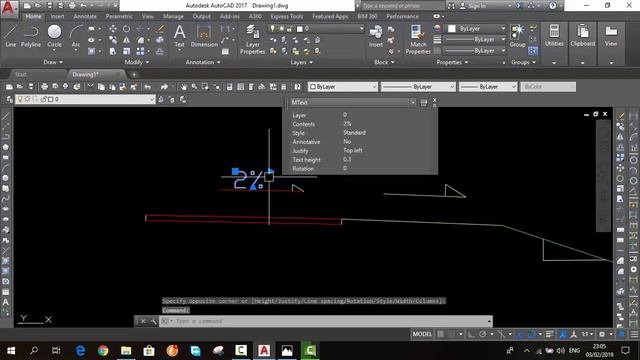
Task: Toggle Polar tracking in status bar
Action: tap(482, 334)
